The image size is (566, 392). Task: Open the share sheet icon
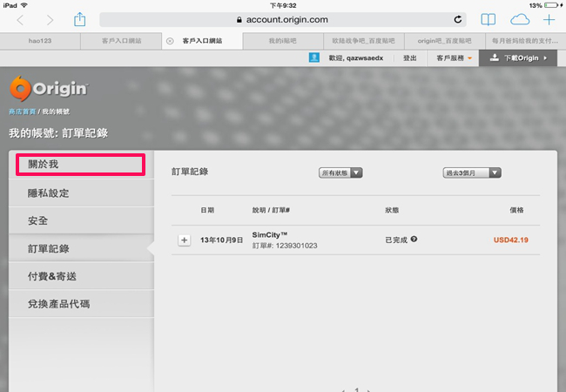coord(80,19)
